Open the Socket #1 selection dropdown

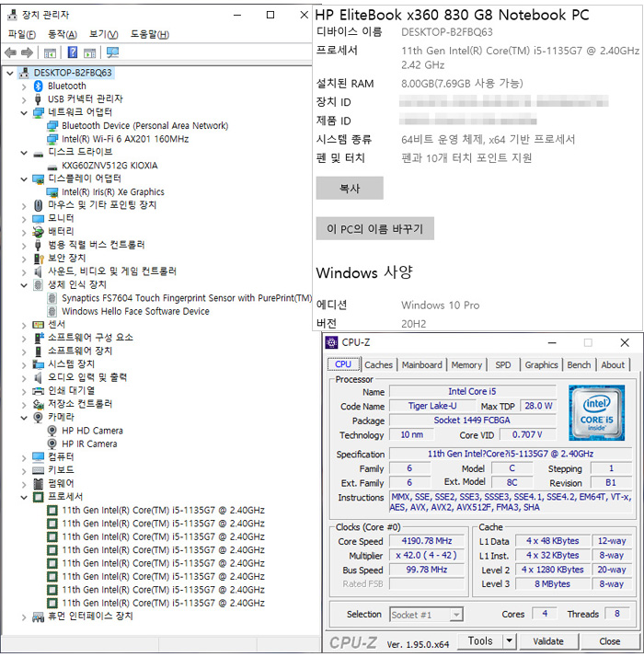click(456, 615)
